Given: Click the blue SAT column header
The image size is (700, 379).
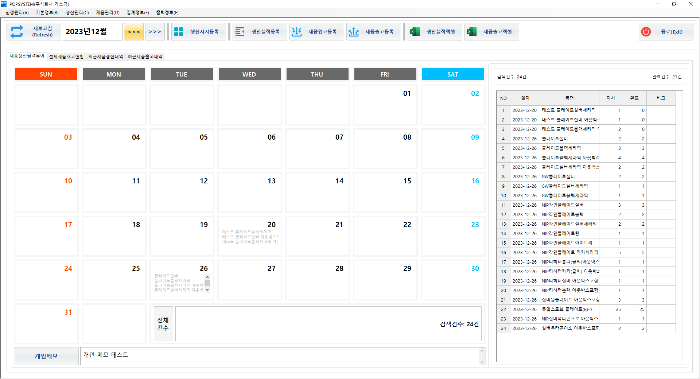Looking at the screenshot, I should [453, 74].
